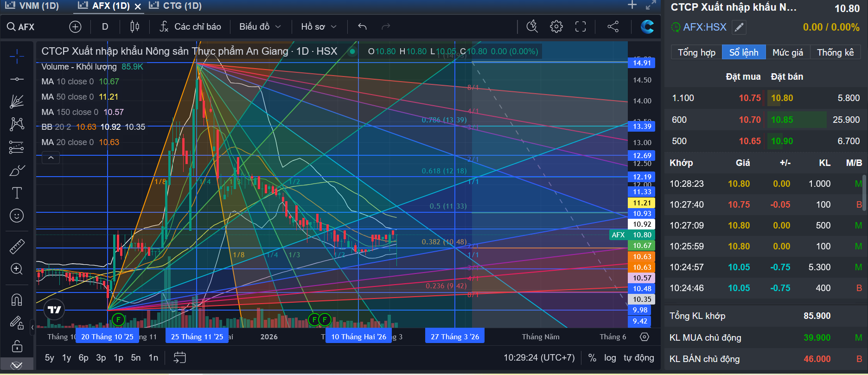The image size is (868, 375).
Task: Click the compare or add symbol plus icon
Action: click(x=75, y=27)
